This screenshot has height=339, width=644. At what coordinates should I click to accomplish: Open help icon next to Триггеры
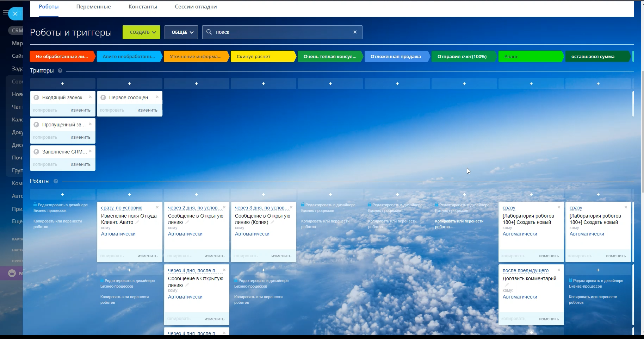point(60,71)
